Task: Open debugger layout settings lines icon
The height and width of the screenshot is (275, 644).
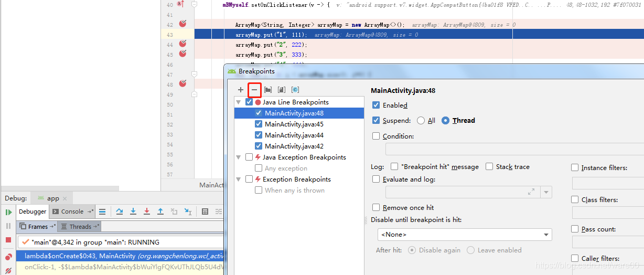Action: point(219,211)
